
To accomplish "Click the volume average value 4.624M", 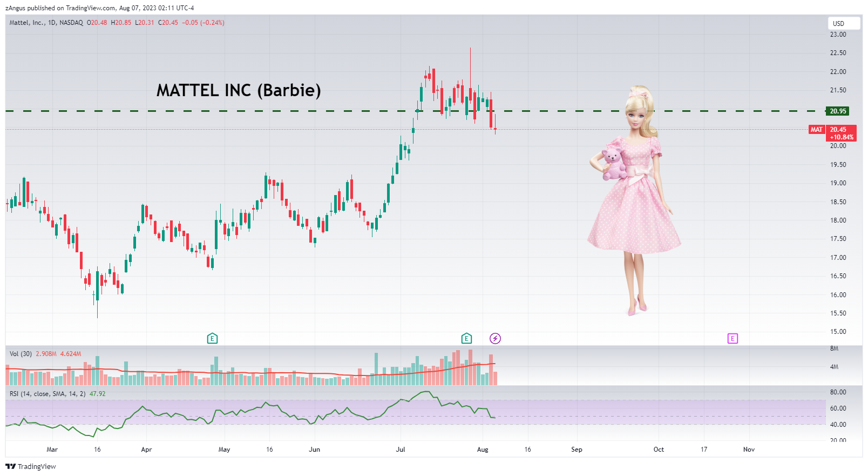I will (71, 354).
